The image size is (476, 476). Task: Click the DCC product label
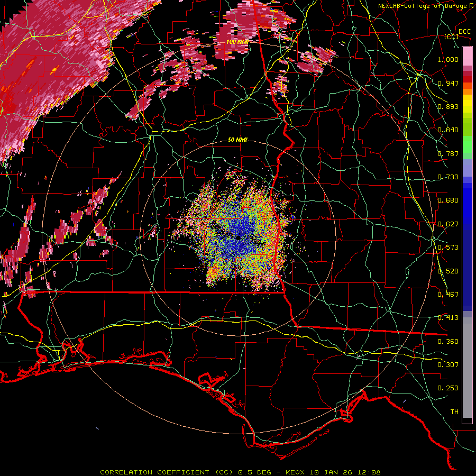coord(464,32)
